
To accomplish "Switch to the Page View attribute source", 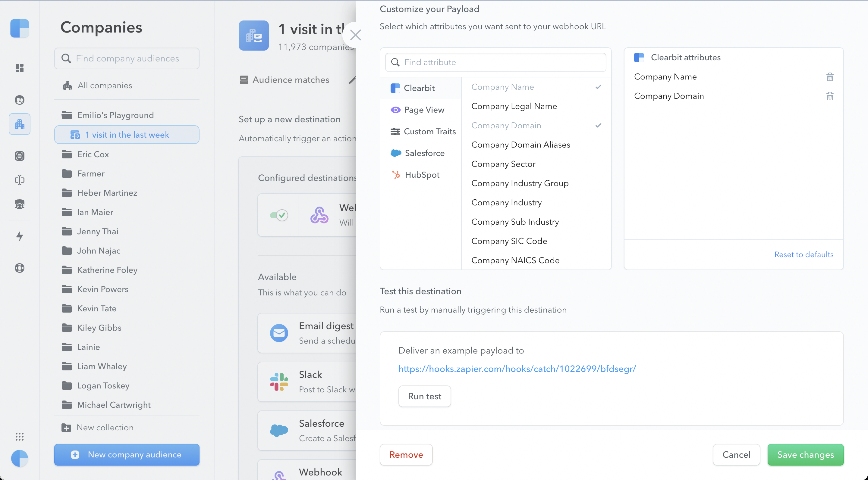I will click(x=421, y=110).
